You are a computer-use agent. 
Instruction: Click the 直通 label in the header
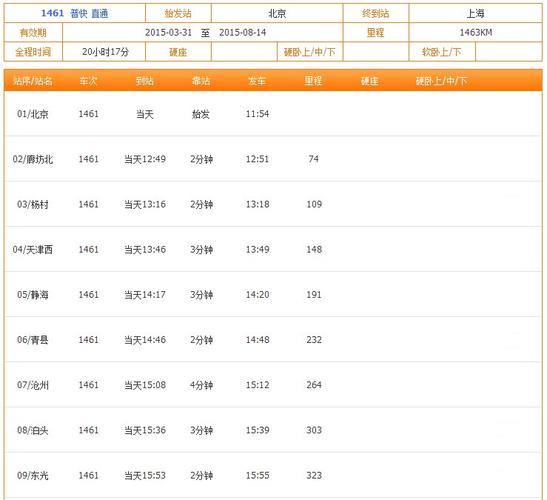(100, 13)
